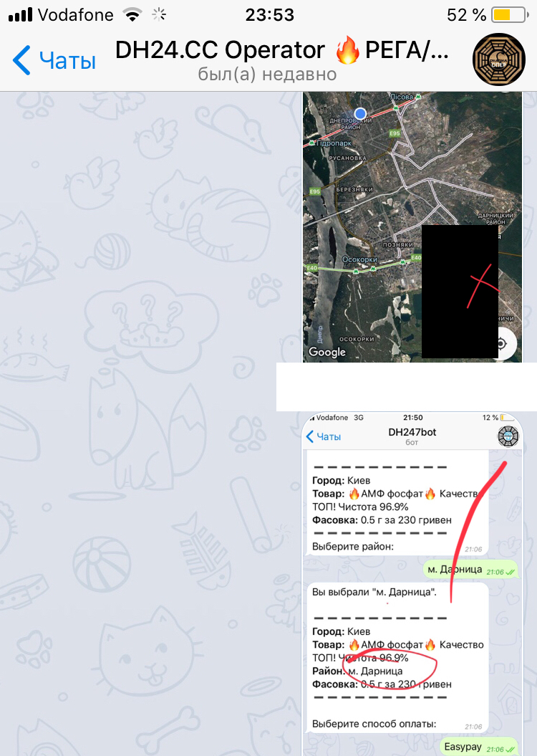Tap the Google logo on the map
Image resolution: width=537 pixels, height=756 pixels.
point(327,352)
